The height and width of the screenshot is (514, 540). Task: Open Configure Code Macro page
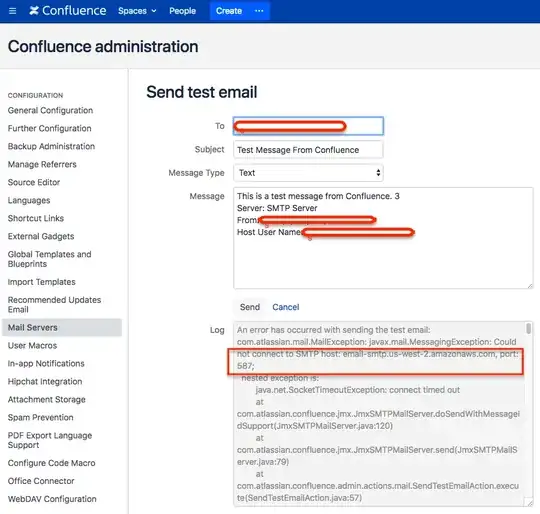(52, 463)
